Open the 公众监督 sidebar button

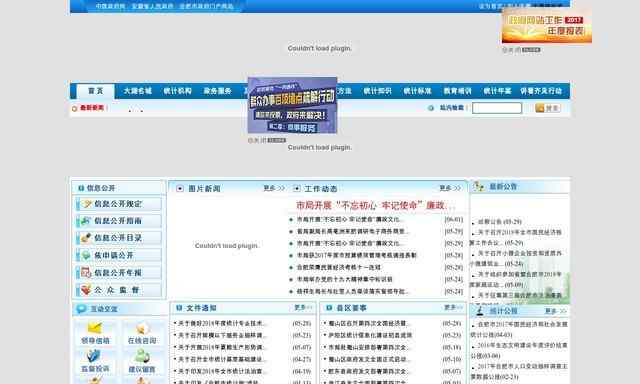coord(119,290)
